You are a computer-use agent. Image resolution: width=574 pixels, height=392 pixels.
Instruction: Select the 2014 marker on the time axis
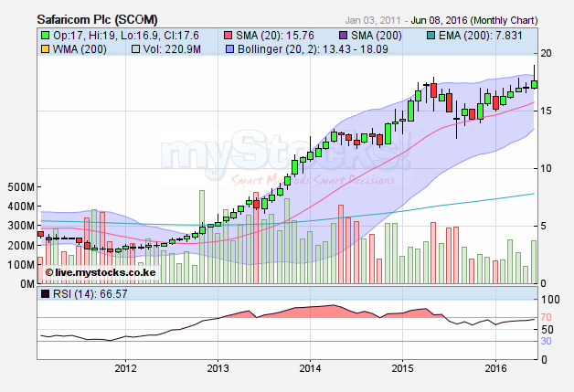pos(310,368)
